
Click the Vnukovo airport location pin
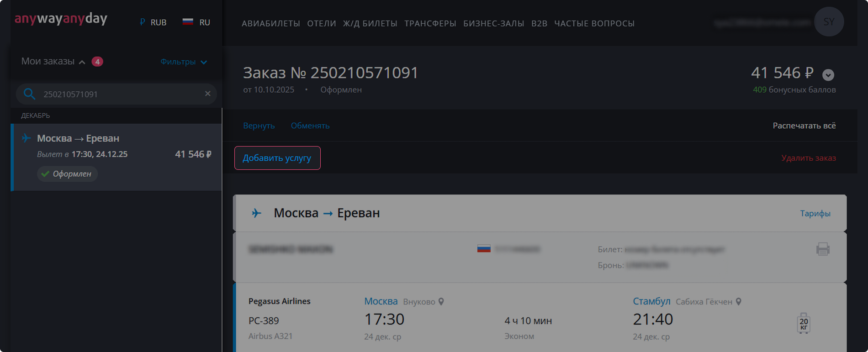click(441, 302)
